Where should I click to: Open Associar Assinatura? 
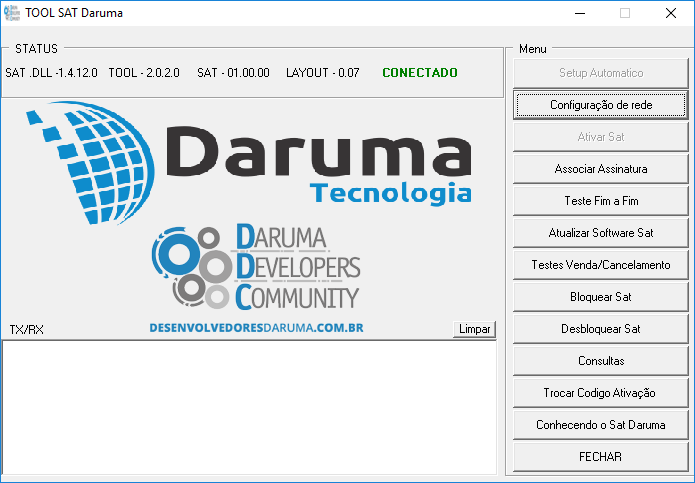pos(601,169)
